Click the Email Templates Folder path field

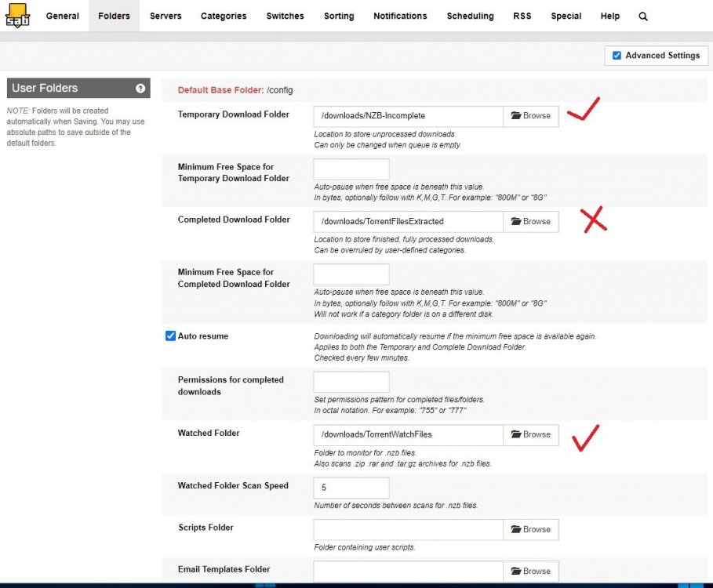[408, 572]
